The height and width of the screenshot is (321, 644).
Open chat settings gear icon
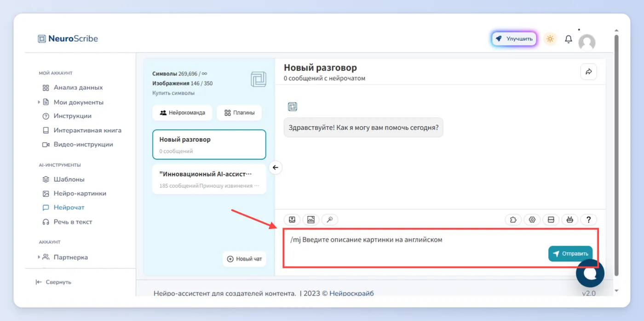coord(532,220)
